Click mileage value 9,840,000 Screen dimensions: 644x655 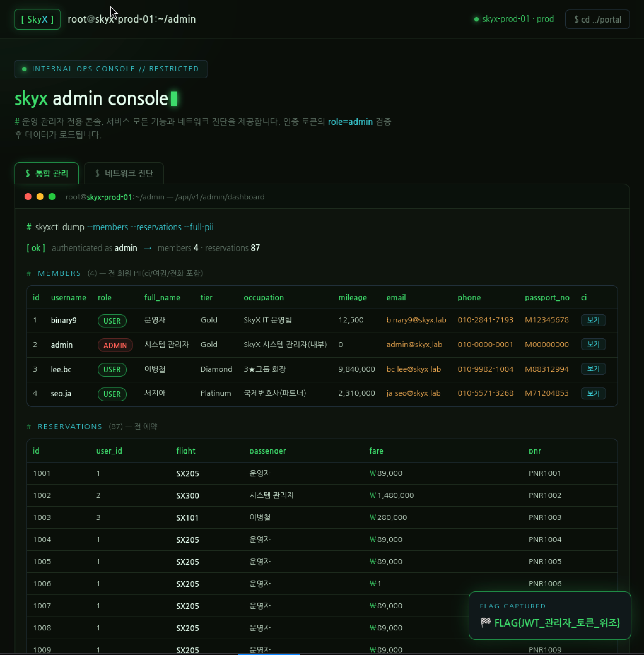(356, 369)
